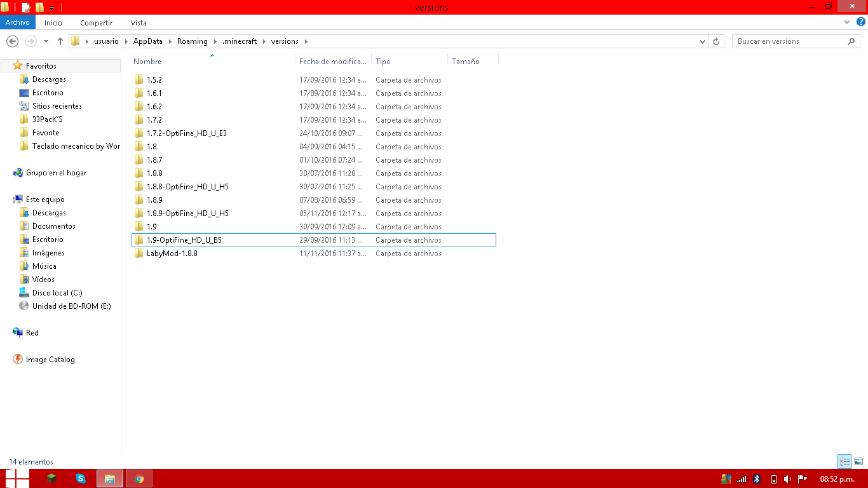
Task: Select Grupo en el hogar in sidebar
Action: pyautogui.click(x=56, y=173)
